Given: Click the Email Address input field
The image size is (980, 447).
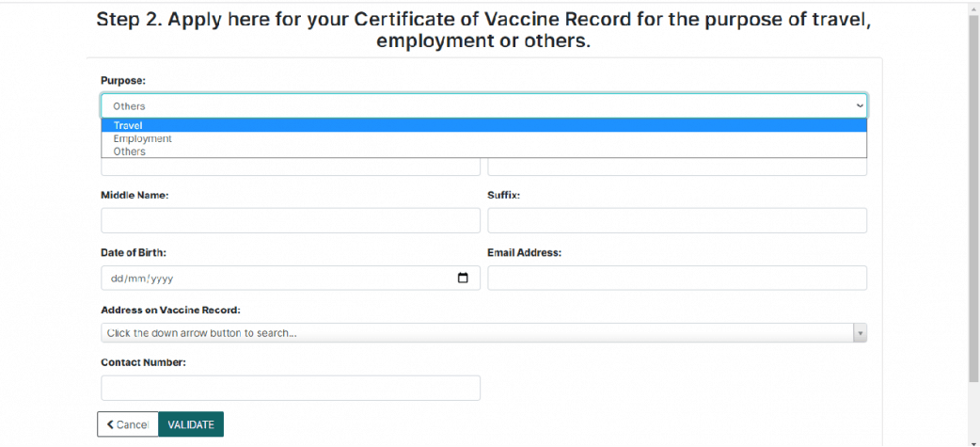Looking at the screenshot, I should 676,279.
